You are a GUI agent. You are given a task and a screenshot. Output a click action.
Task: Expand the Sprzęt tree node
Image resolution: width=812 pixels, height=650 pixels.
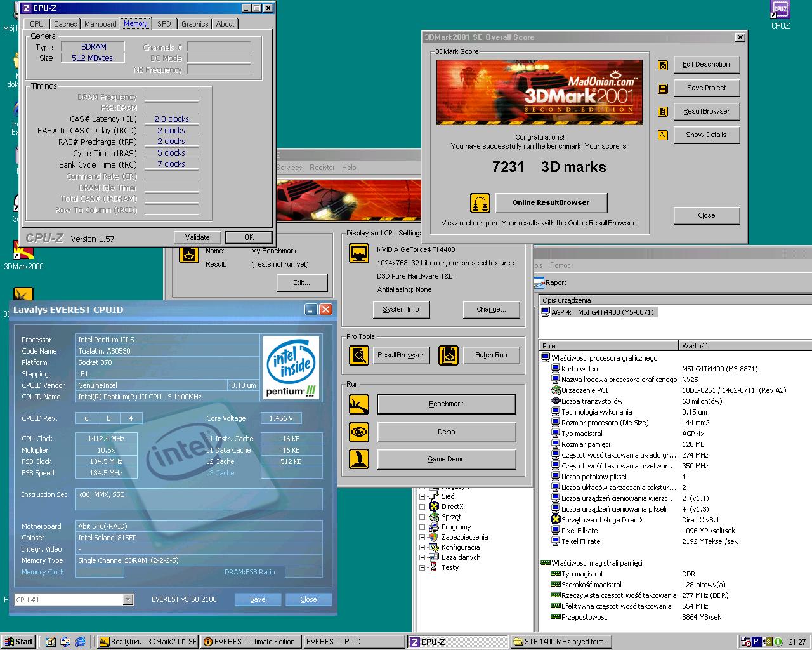(422, 517)
